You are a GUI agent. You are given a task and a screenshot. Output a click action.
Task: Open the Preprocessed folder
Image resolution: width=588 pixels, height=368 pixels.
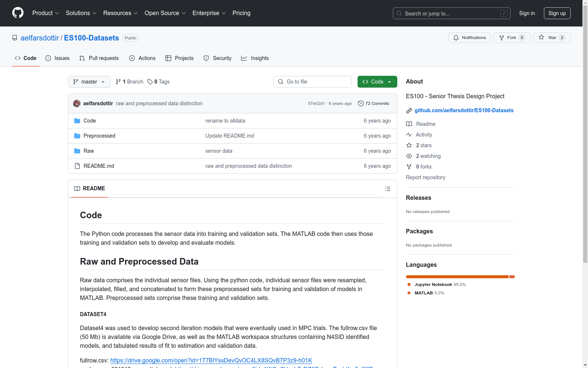coord(99,136)
